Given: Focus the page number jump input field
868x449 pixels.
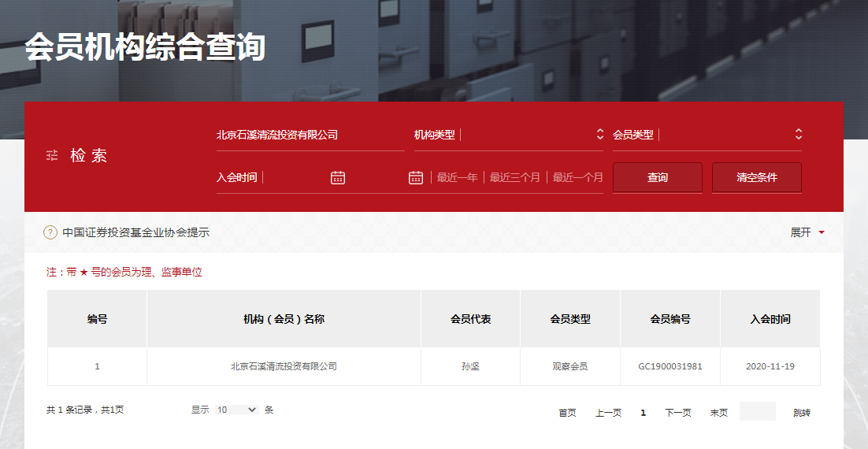Looking at the screenshot, I should [x=757, y=411].
